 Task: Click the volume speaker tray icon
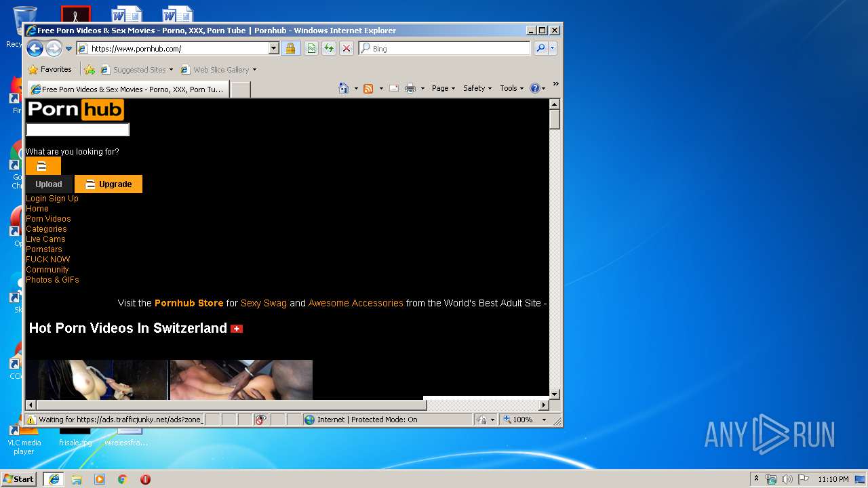787,479
